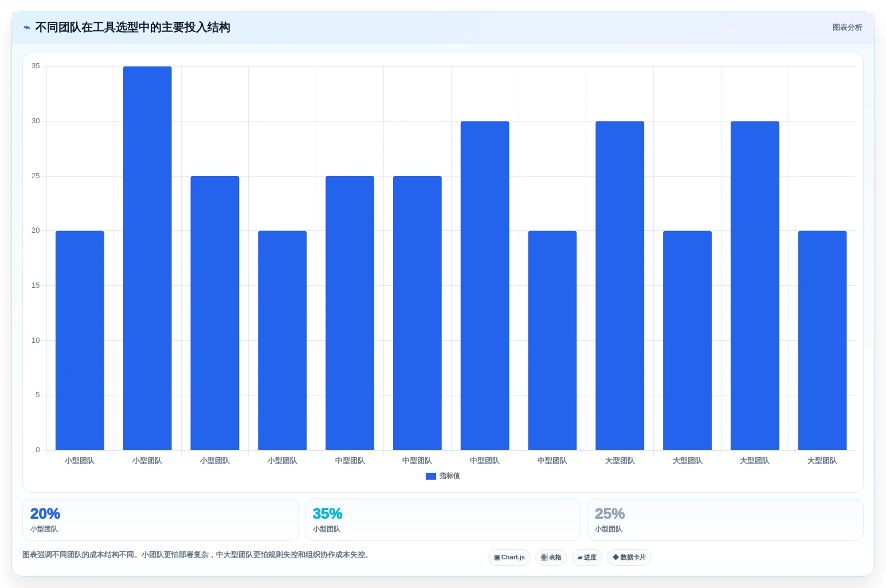Click the chart title 不同团队在工具选型中的主要投入结构
Screen dimensions: 886x588
click(x=132, y=28)
